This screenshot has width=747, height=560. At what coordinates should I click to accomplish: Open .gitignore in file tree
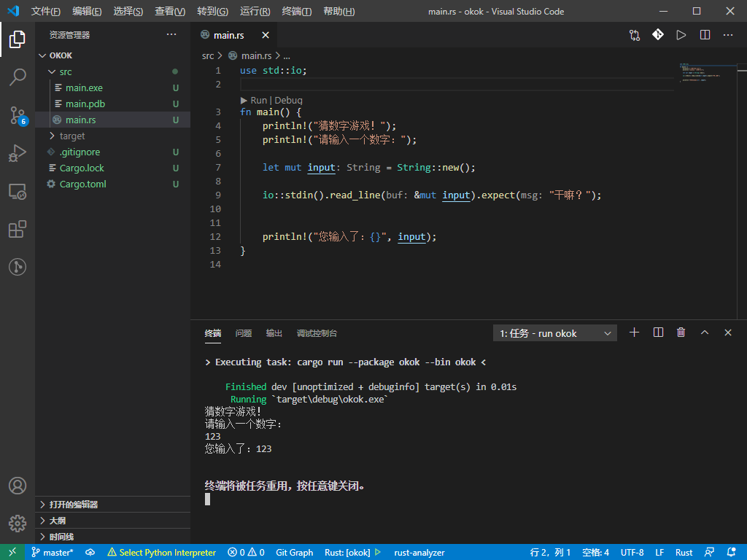[113, 152]
